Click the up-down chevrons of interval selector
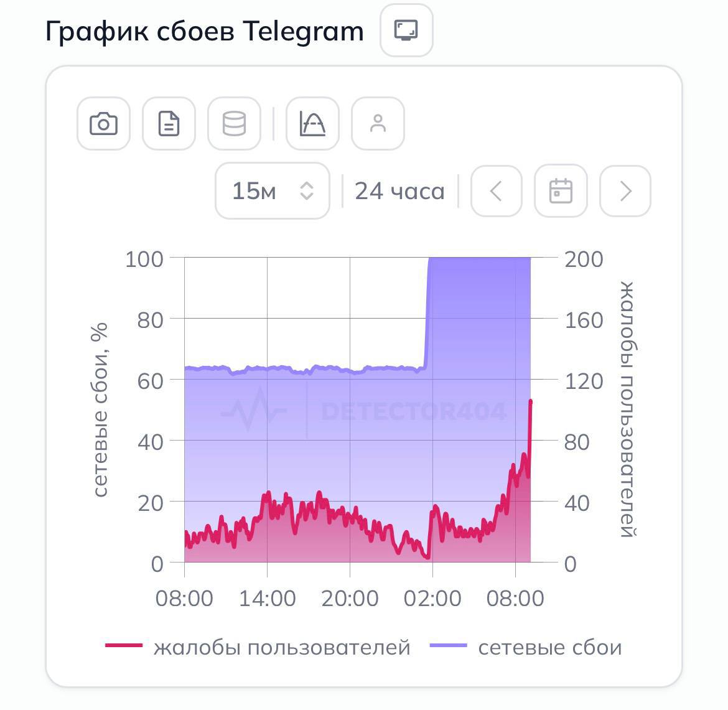Image resolution: width=728 pixels, height=710 pixels. pos(306,191)
